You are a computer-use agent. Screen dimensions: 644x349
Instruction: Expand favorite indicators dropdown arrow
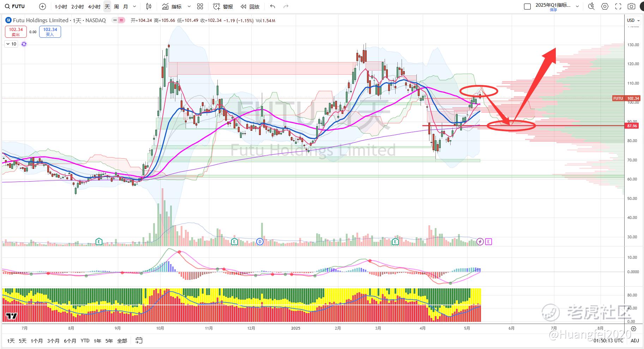[189, 7]
